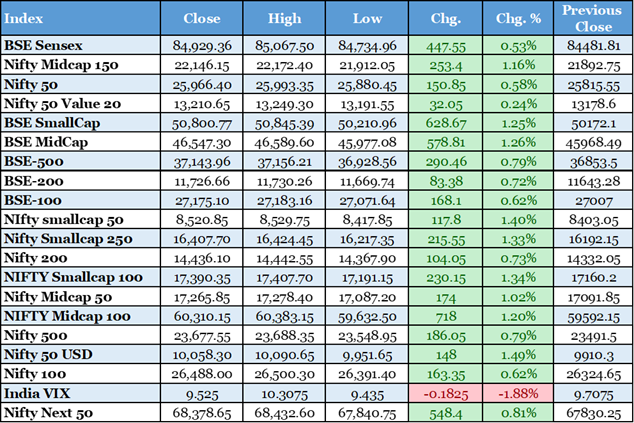
Task: Click BSE MidCap high value 46,589.60
Action: (x=286, y=142)
